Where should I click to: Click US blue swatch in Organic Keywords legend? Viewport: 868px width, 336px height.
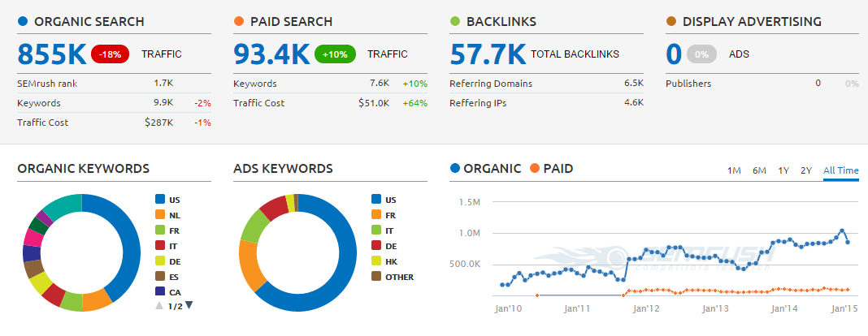pos(159,199)
